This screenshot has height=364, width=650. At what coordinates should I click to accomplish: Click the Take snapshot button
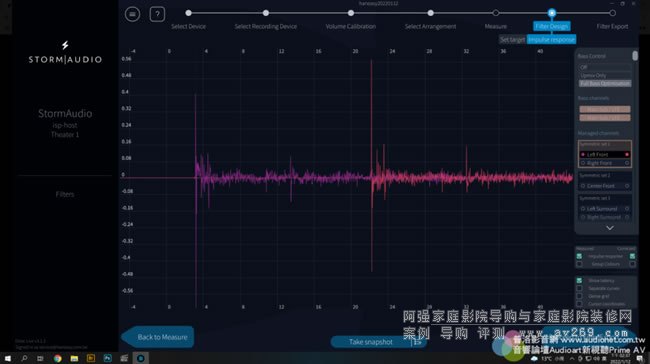[x=371, y=342]
